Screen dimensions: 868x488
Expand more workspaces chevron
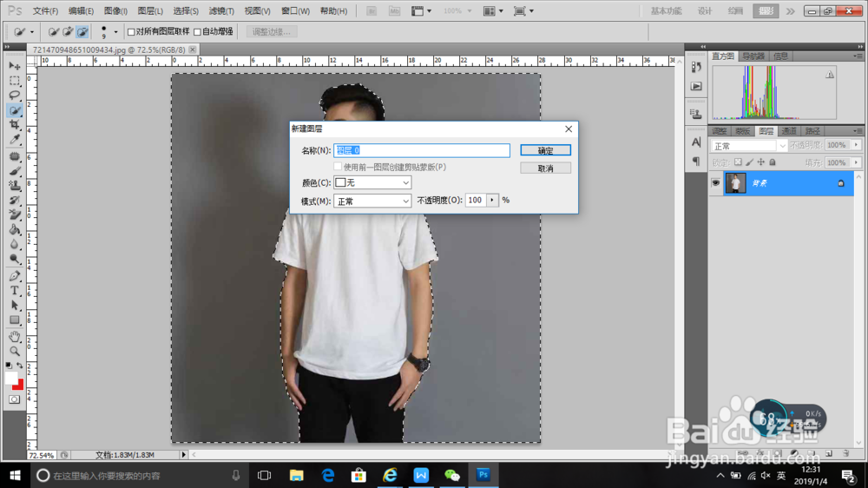pyautogui.click(x=791, y=11)
